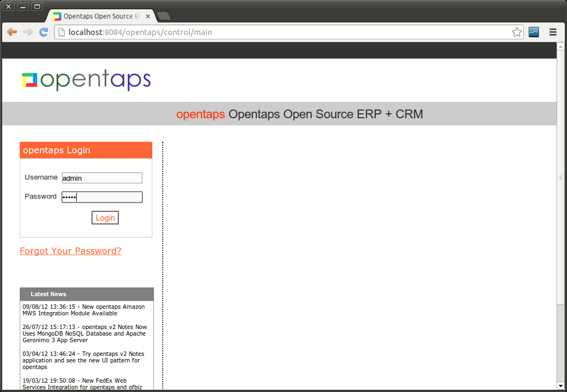
Task: Maximize the browser window
Action: (37, 7)
